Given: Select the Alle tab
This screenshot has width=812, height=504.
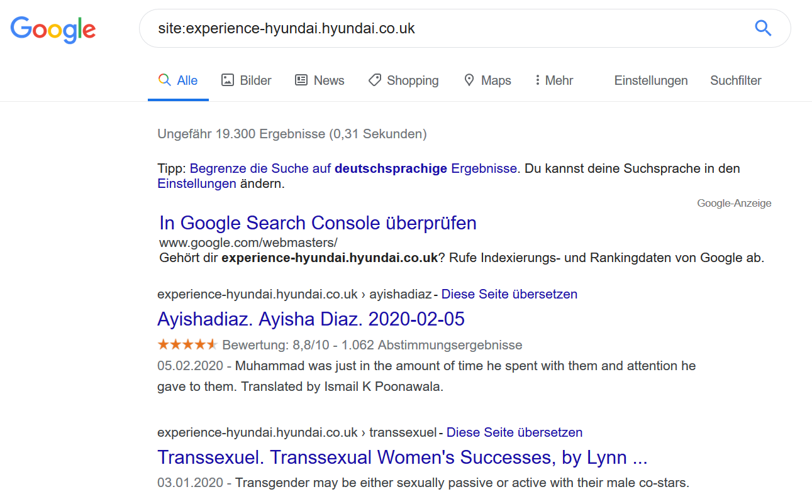Looking at the screenshot, I should pyautogui.click(x=178, y=80).
